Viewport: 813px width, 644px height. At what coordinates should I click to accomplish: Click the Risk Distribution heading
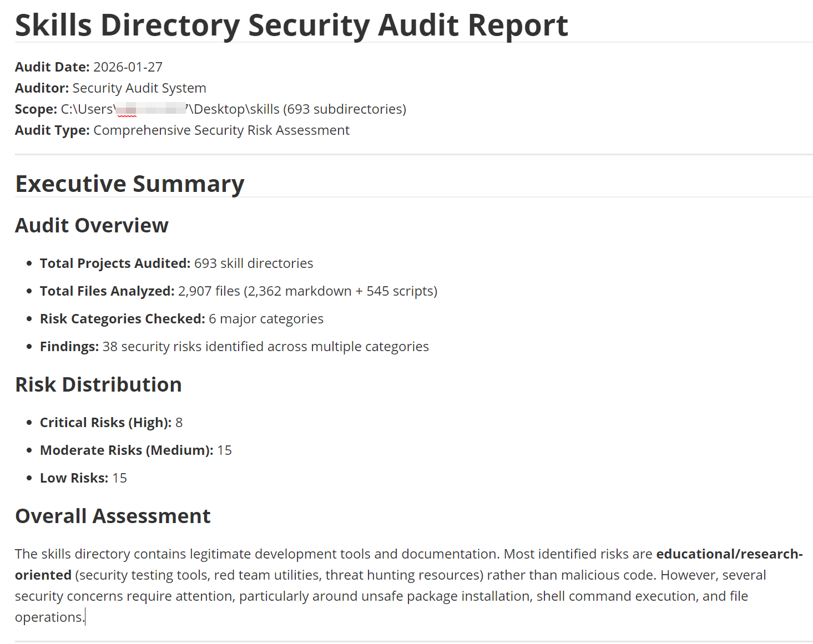pyautogui.click(x=98, y=385)
